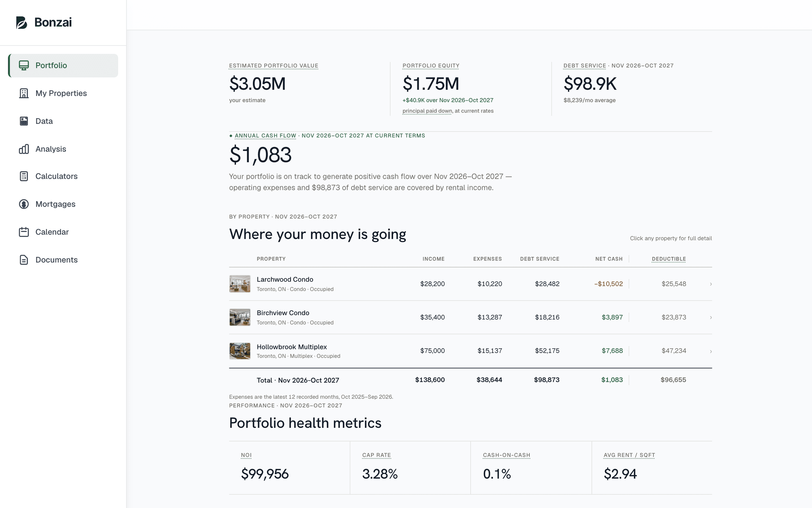Image resolution: width=812 pixels, height=508 pixels.
Task: Click the Calculators icon in sidebar
Action: coord(24,176)
